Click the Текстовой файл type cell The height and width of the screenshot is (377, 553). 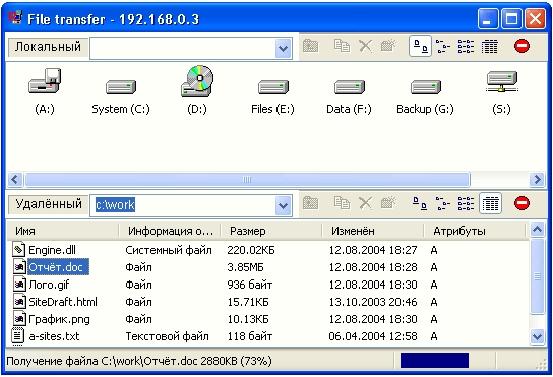pos(167,336)
